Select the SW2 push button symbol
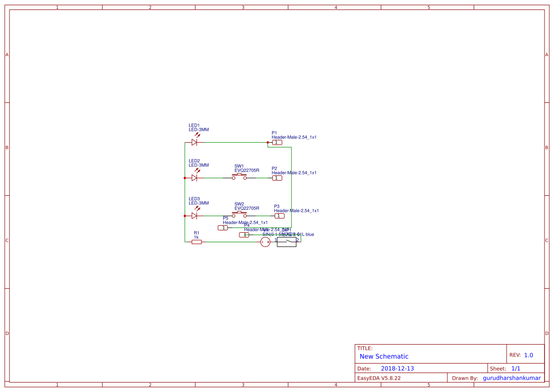Screen dimensions: 554x392 tap(239, 215)
